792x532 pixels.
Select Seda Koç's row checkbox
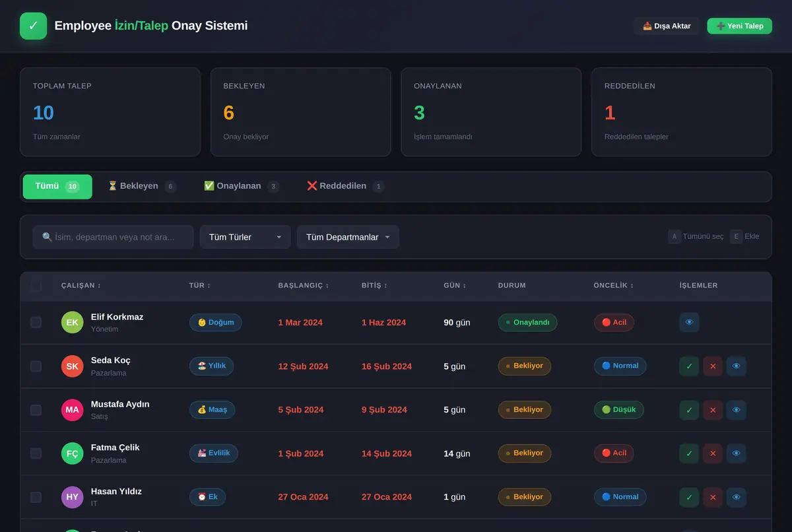(36, 366)
